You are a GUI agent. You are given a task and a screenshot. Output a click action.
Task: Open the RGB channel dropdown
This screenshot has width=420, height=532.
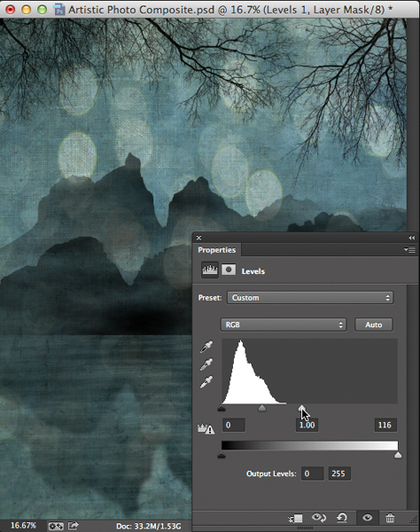284,325
